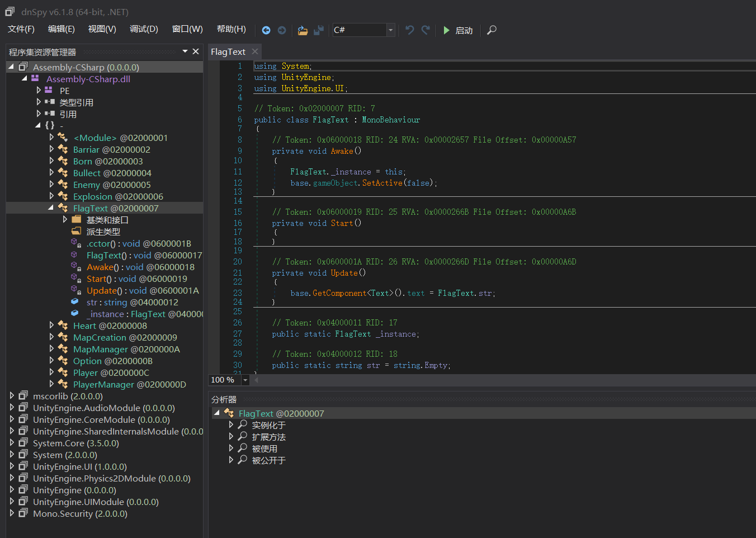
Task: Expand the Barriar class node
Action: click(51, 149)
